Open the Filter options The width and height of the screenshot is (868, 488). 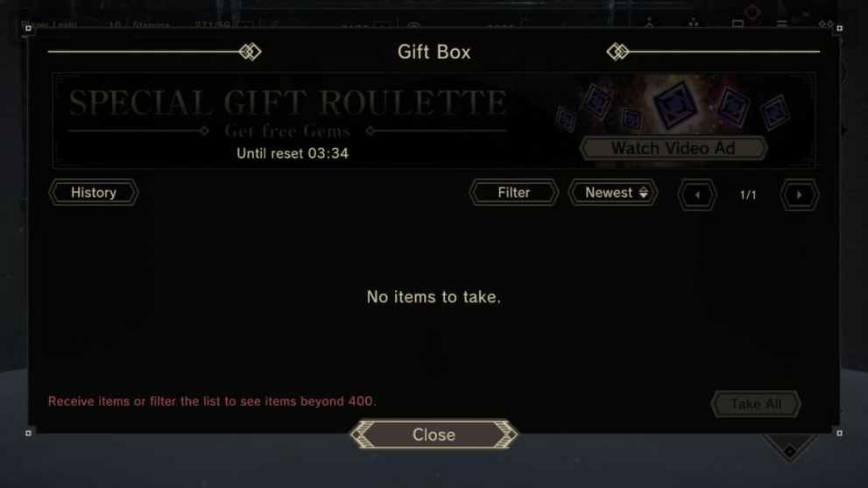[514, 193]
